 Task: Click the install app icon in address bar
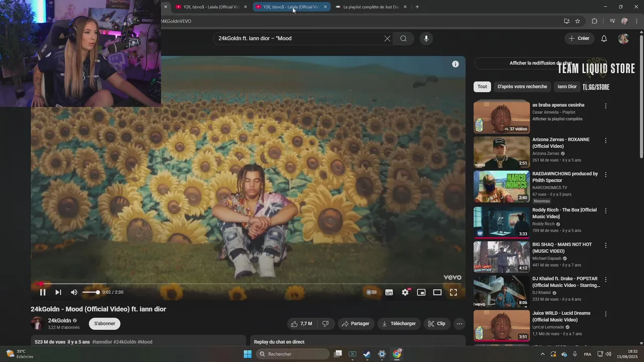point(567,21)
